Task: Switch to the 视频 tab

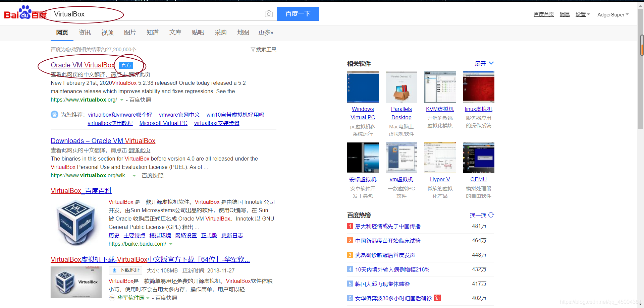Action: (x=107, y=33)
